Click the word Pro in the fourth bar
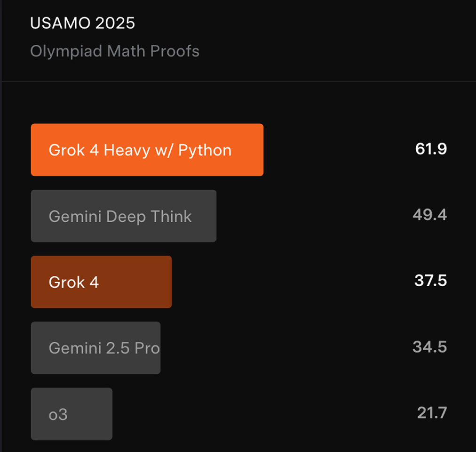The width and height of the screenshot is (476, 452). tap(147, 348)
